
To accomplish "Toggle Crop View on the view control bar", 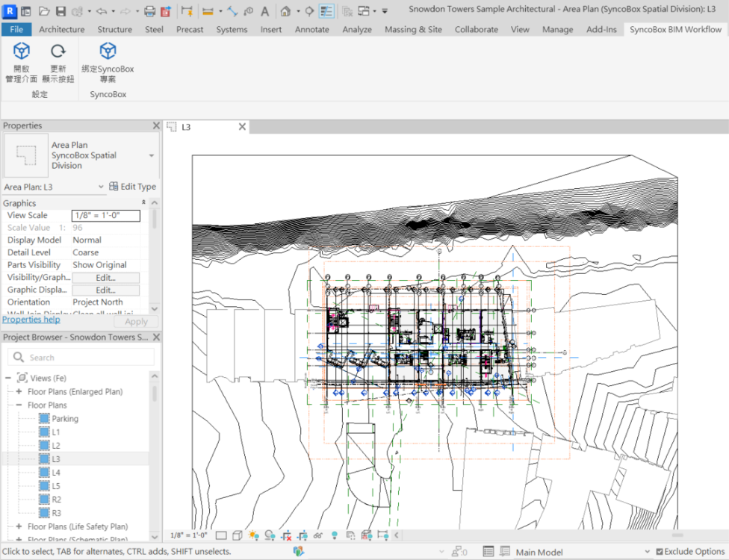I will tap(286, 535).
